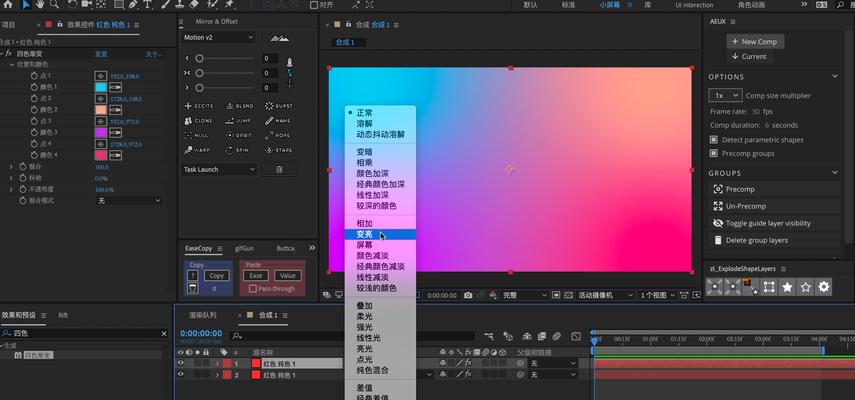Select the Selection arrow tool
The image size is (855, 400).
[26, 4]
